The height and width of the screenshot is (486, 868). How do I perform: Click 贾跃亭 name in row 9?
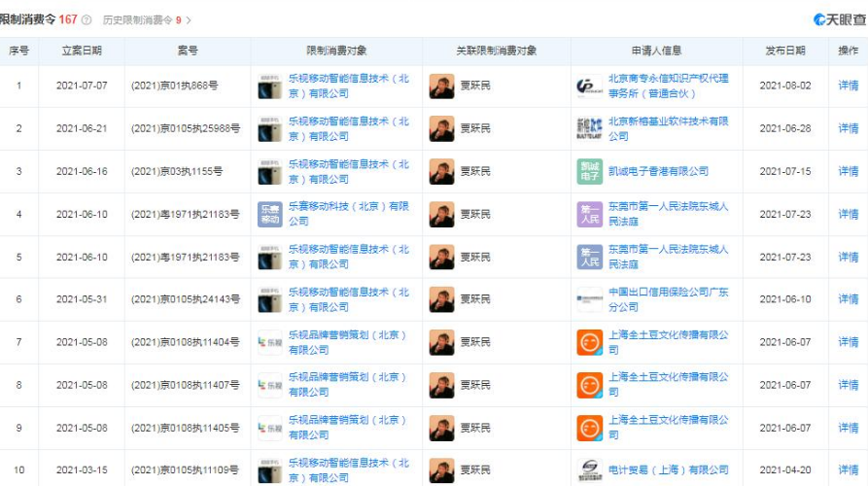[x=475, y=428]
